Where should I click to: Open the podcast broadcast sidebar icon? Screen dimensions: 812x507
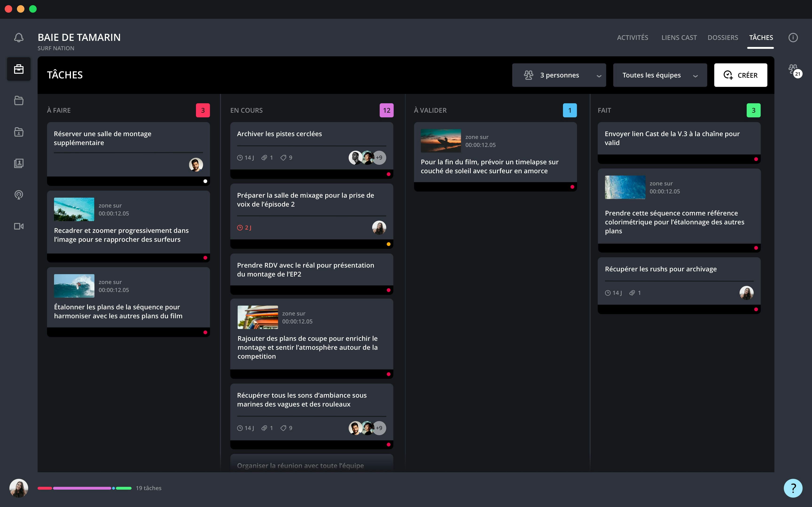tap(19, 195)
